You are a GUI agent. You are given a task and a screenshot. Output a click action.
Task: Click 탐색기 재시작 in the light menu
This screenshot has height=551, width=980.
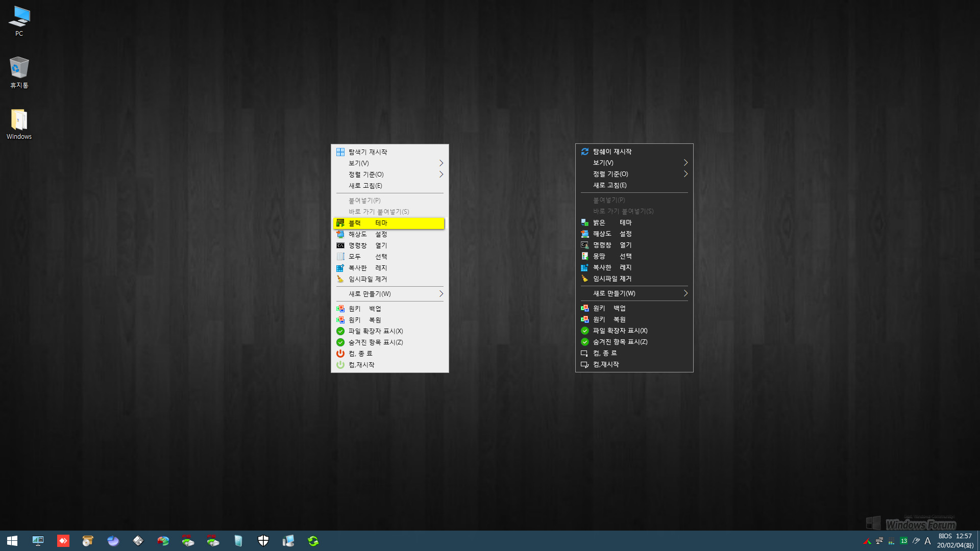point(389,152)
